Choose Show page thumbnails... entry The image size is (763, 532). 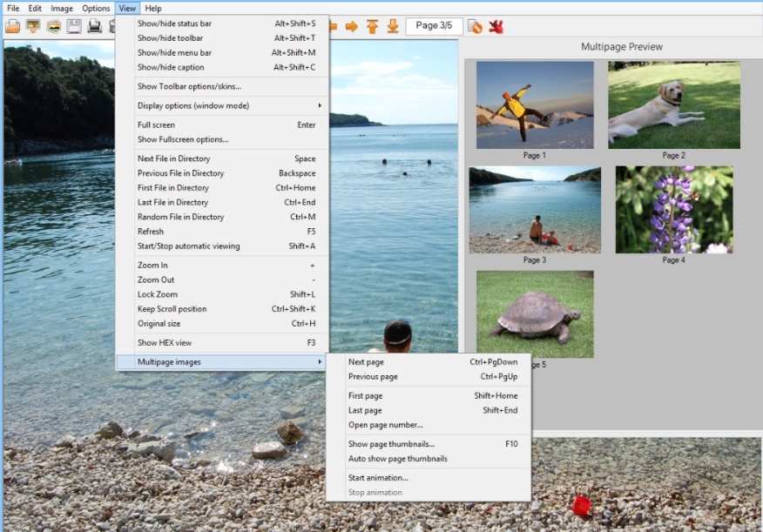pos(429,444)
